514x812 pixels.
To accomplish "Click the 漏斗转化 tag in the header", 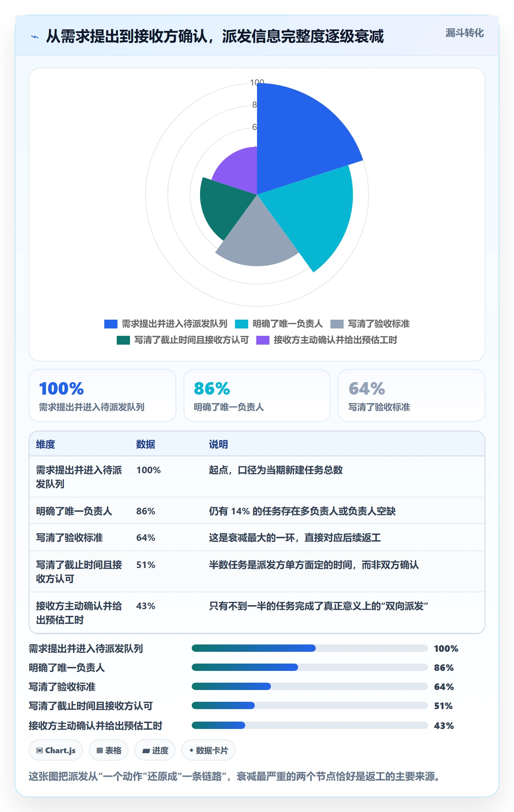I will 464,33.
